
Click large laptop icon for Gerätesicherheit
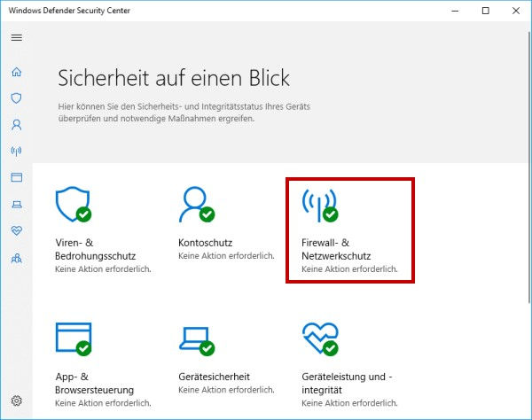tap(197, 341)
